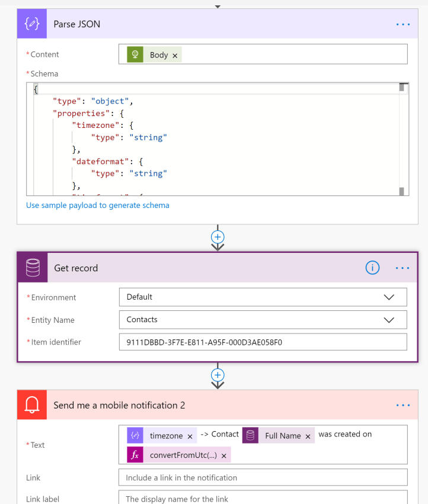Click the Item identifier field
Viewport: 428px width, 504px height.
(263, 342)
